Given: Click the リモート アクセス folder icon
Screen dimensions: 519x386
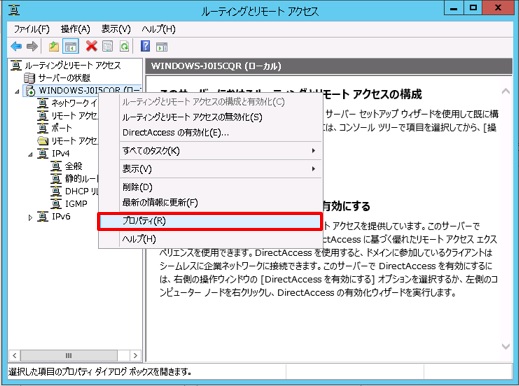Looking at the screenshot, I should pyautogui.click(x=43, y=141).
